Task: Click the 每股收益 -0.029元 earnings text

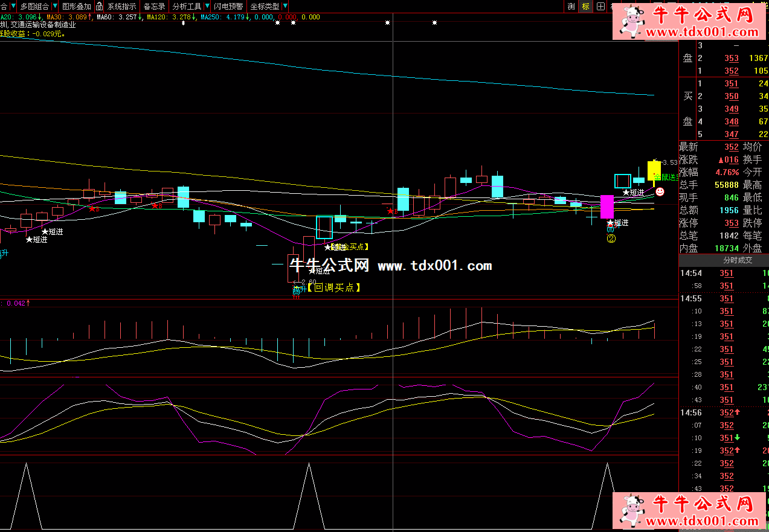Action: [33, 34]
